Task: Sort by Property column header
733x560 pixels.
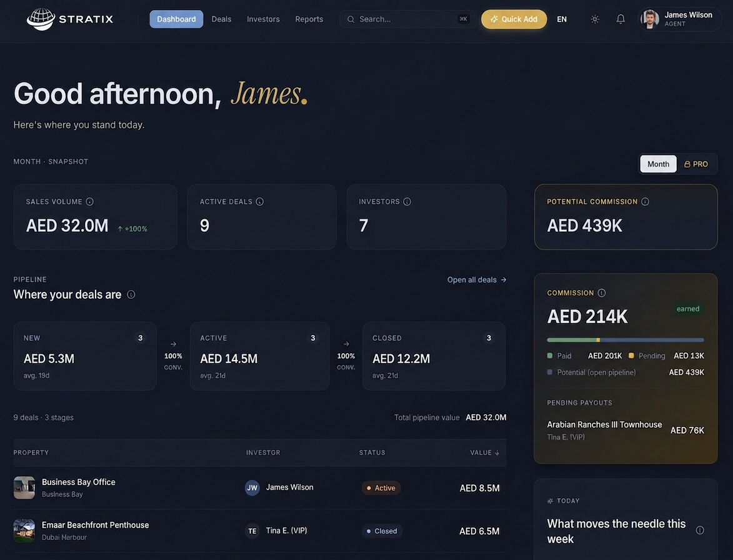Action: [31, 452]
